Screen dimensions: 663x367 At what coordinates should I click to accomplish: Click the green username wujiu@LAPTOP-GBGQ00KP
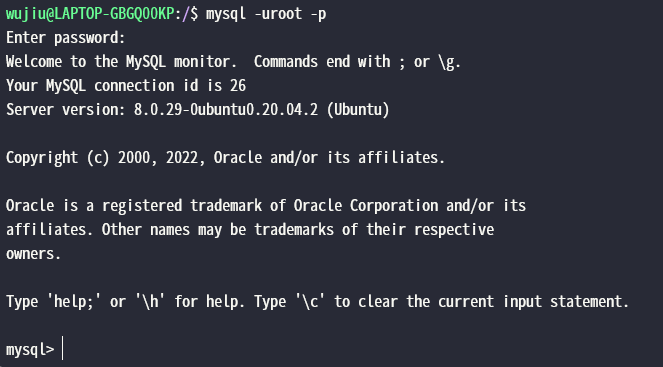click(x=90, y=14)
